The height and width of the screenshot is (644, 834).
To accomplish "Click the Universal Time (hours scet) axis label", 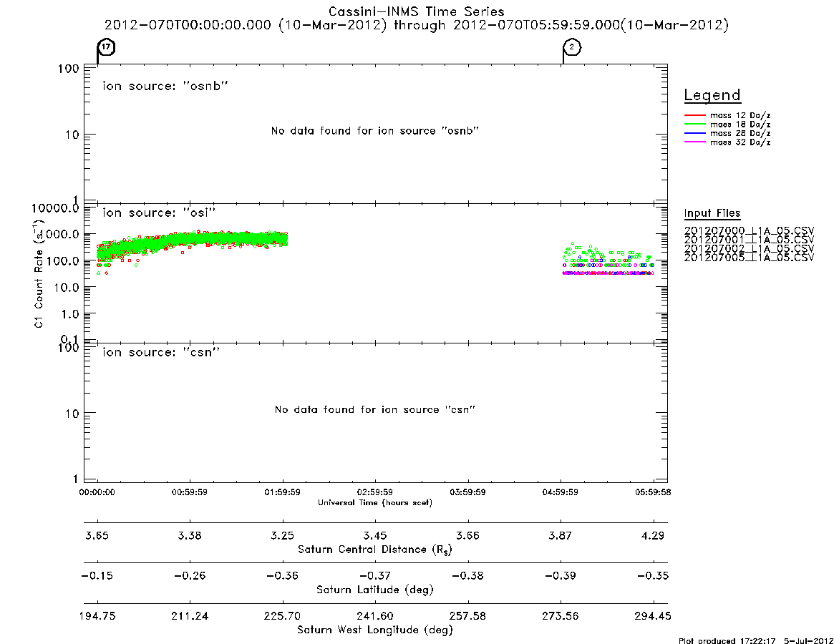I will (x=375, y=502).
